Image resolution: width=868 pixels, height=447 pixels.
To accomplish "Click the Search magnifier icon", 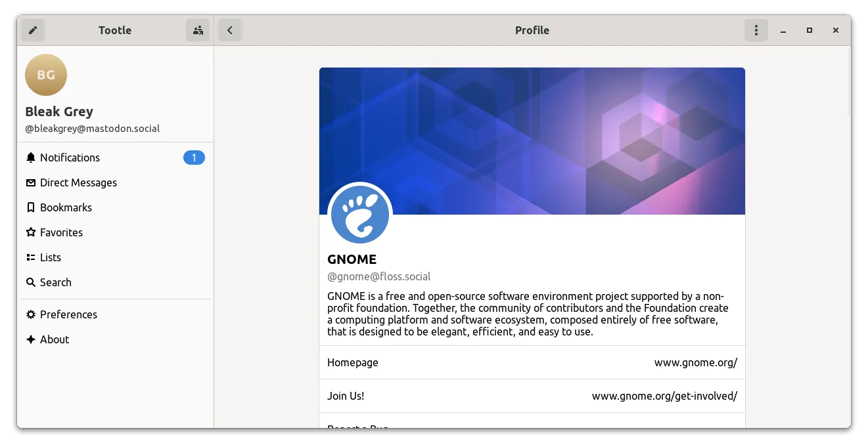I will pos(31,282).
